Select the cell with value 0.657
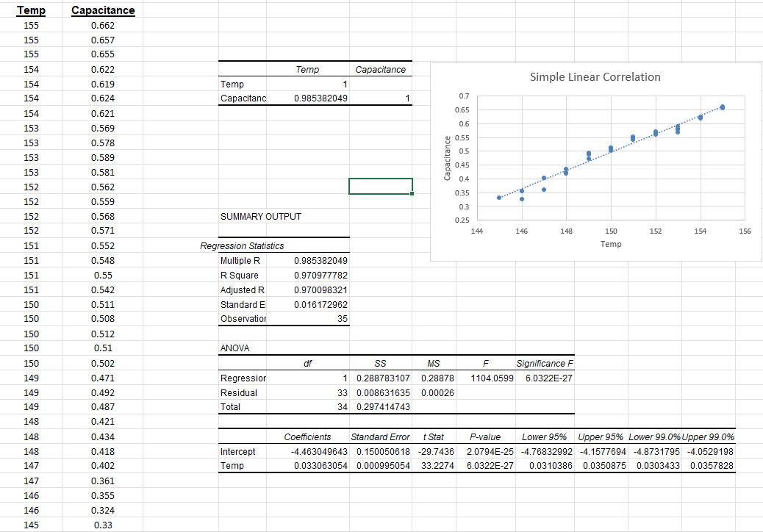Viewport: 763px width, 532px height. coord(103,40)
